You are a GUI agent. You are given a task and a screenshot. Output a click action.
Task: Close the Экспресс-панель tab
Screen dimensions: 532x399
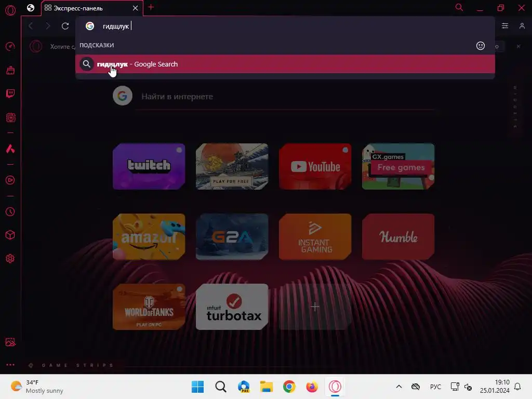pos(136,8)
